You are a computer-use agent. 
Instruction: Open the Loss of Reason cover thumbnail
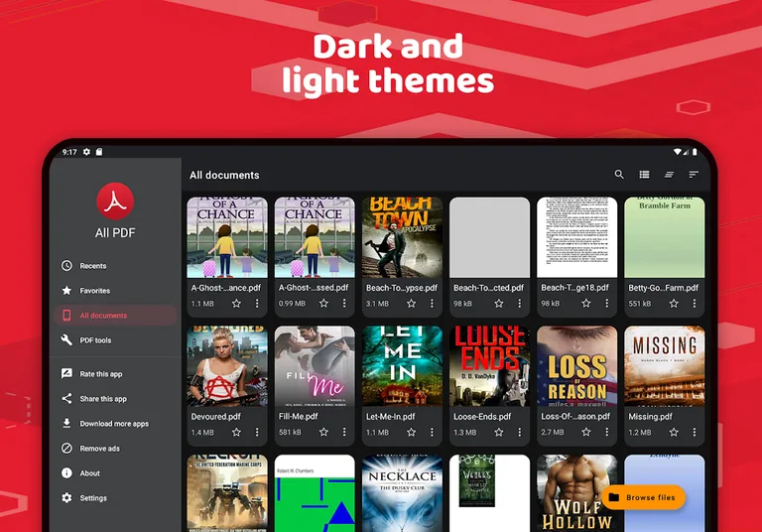[x=576, y=365]
